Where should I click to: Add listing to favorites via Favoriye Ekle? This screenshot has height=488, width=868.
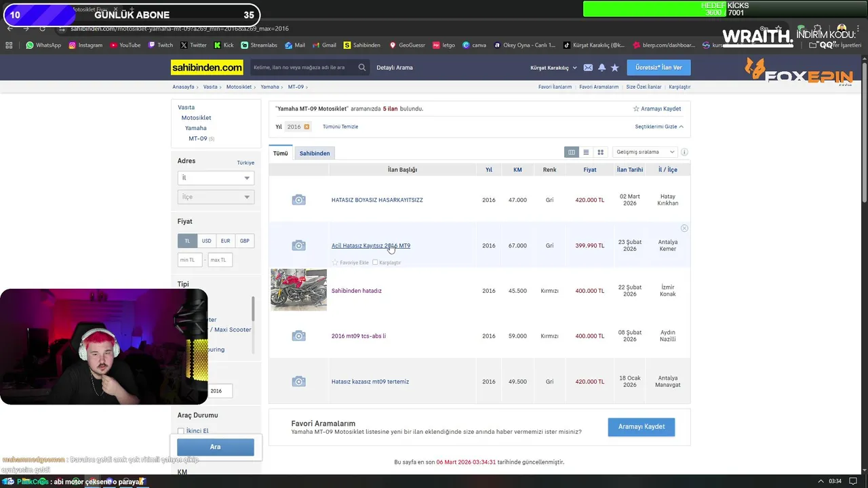350,262
